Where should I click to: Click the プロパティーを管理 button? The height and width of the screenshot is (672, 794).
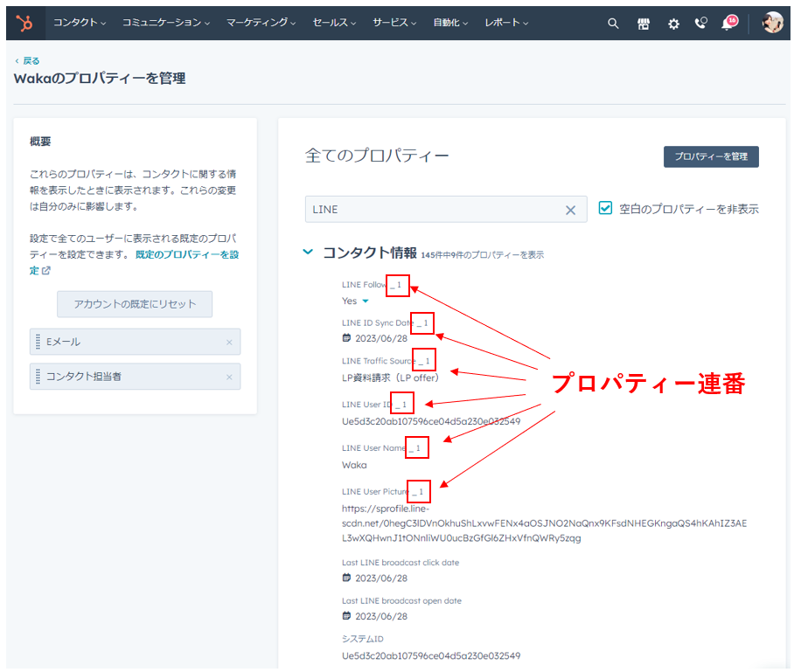click(x=711, y=156)
